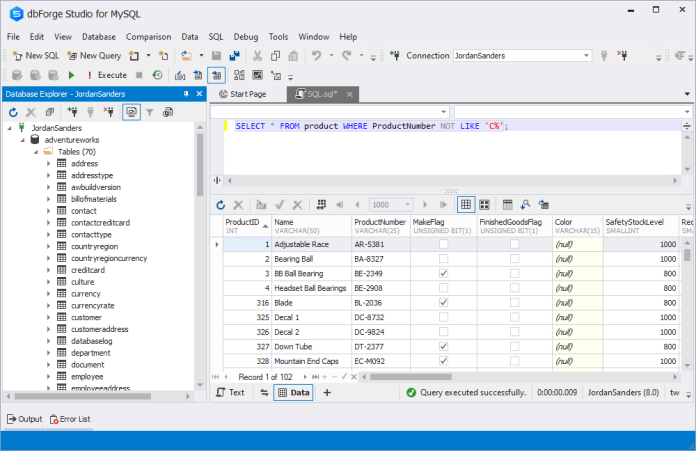Click the filter icon in Database Explorer
The height and width of the screenshot is (451, 696).
150,113
